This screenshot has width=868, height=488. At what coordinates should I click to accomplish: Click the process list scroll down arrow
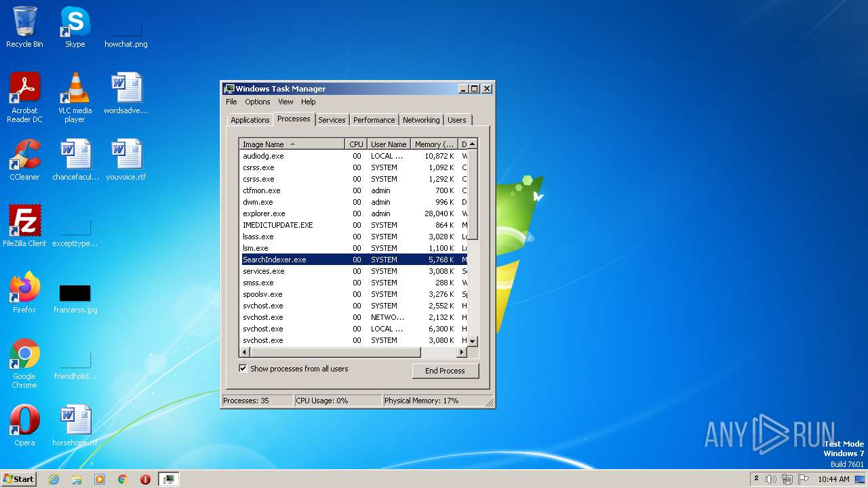coord(473,342)
